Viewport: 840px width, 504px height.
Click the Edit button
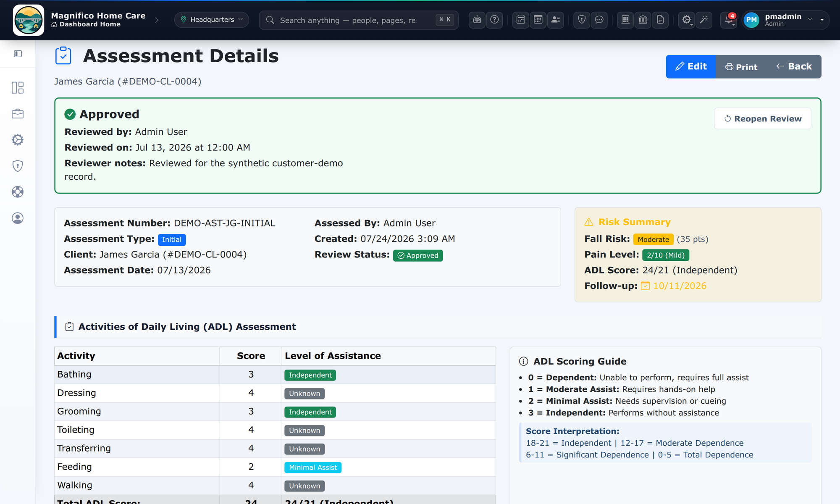tap(690, 66)
